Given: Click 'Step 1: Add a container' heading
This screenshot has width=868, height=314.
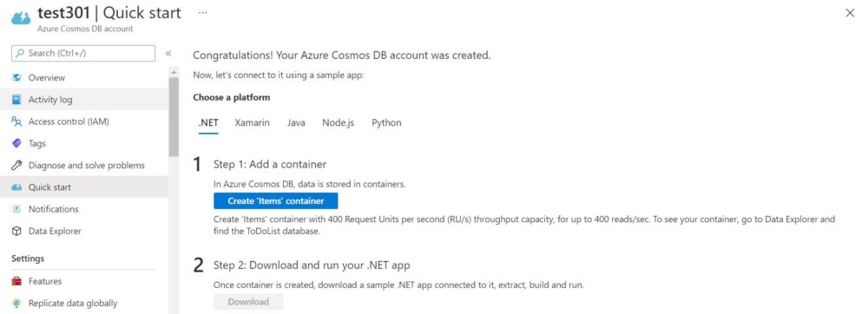Looking at the screenshot, I should 270,164.
